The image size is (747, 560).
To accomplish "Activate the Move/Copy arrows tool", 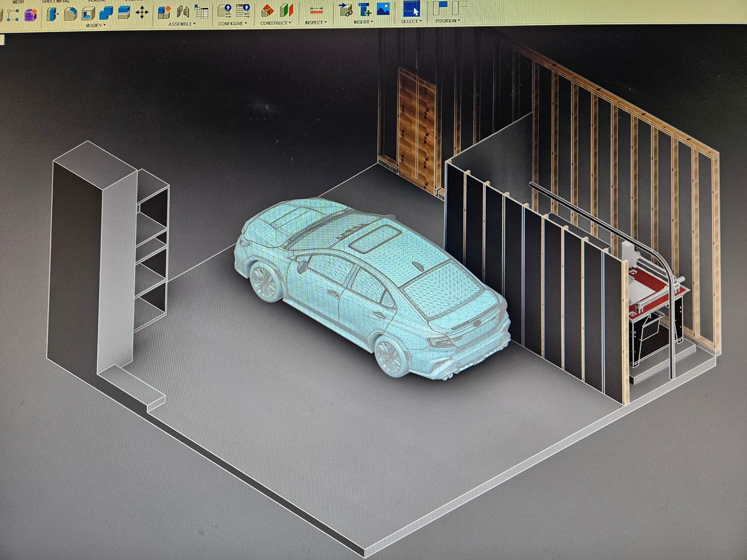I will [142, 12].
